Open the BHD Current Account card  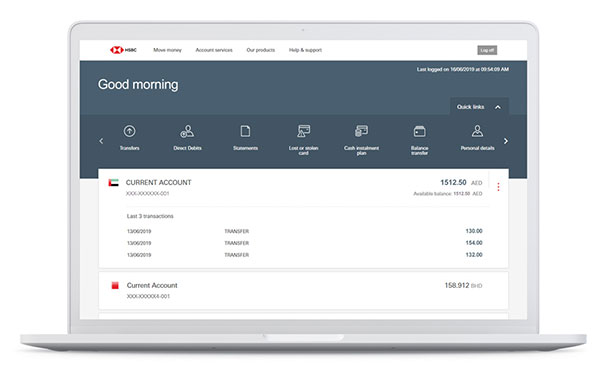click(x=303, y=291)
